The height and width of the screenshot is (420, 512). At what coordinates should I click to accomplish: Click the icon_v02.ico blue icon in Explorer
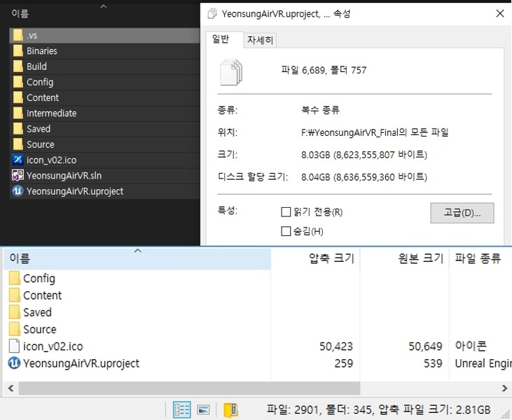pyautogui.click(x=18, y=160)
